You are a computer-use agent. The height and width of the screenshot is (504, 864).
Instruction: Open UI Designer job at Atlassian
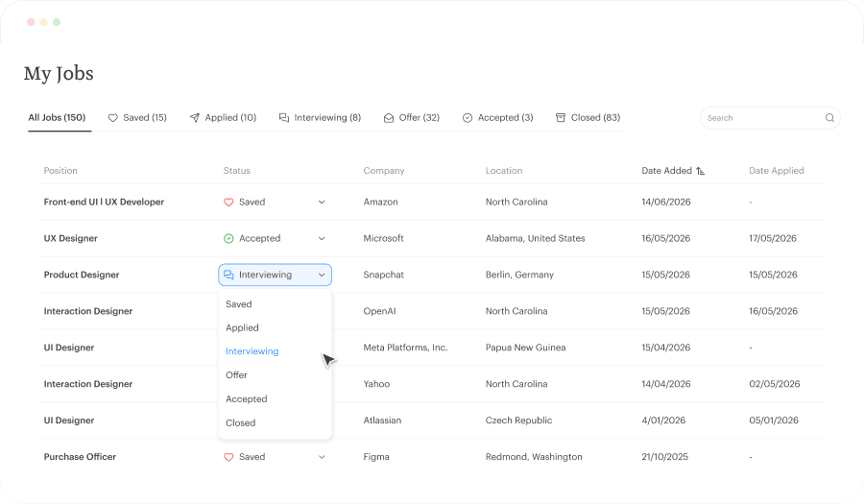tap(69, 420)
